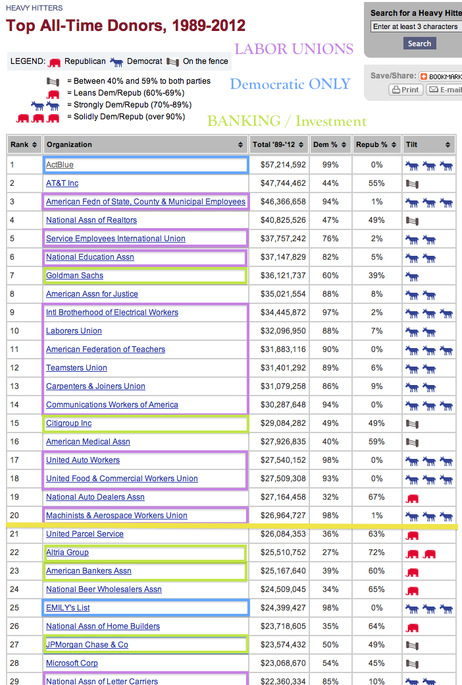Open the United Auto Workers link
Viewport: 462px width, 685px height.
pos(83,460)
